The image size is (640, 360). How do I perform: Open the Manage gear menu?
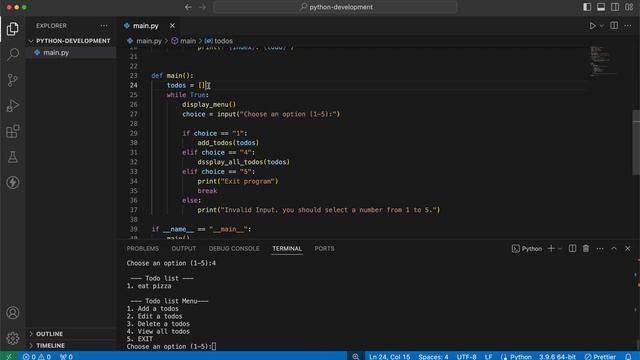tap(13, 338)
